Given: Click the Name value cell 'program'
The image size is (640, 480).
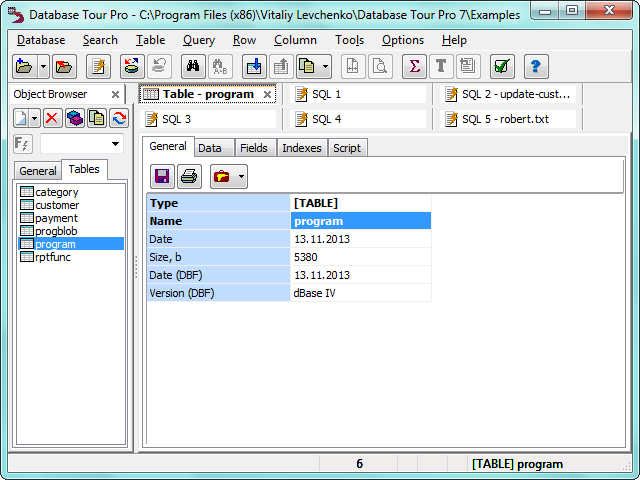Looking at the screenshot, I should (x=361, y=221).
